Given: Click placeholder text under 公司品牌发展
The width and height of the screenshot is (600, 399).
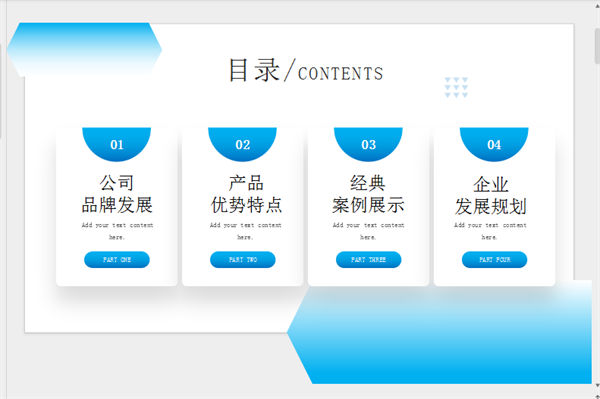Looking at the screenshot, I should 117,231.
